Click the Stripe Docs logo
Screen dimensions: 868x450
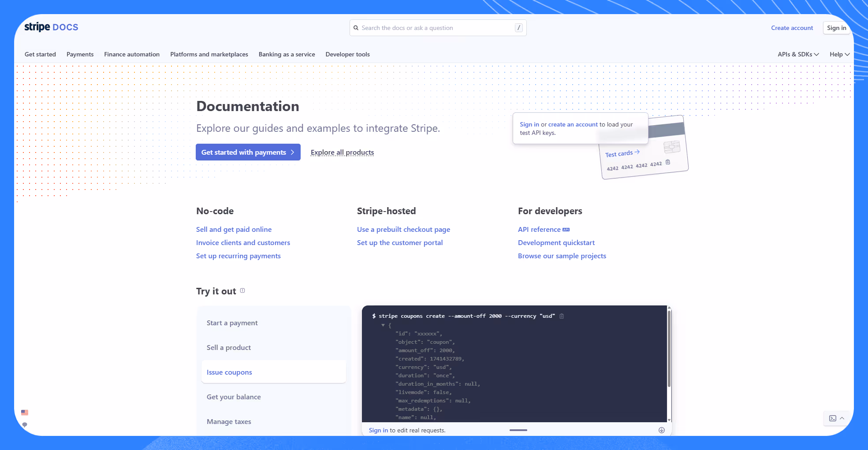(51, 27)
